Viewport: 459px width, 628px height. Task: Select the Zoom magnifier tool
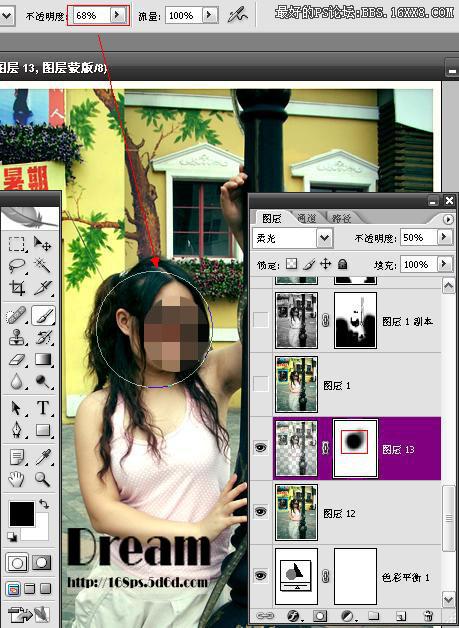click(43, 479)
